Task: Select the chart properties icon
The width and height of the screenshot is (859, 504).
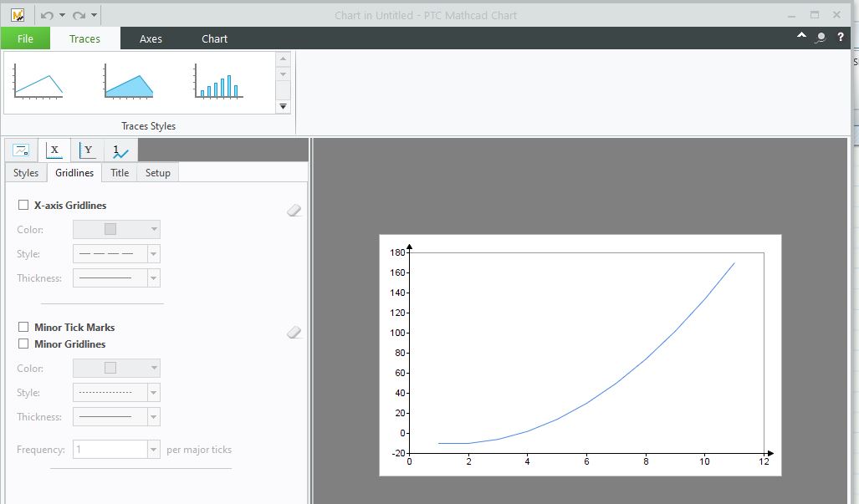Action: coord(20,150)
